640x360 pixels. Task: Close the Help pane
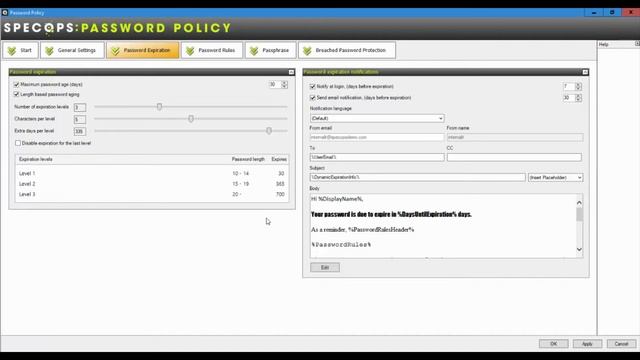coord(637,44)
